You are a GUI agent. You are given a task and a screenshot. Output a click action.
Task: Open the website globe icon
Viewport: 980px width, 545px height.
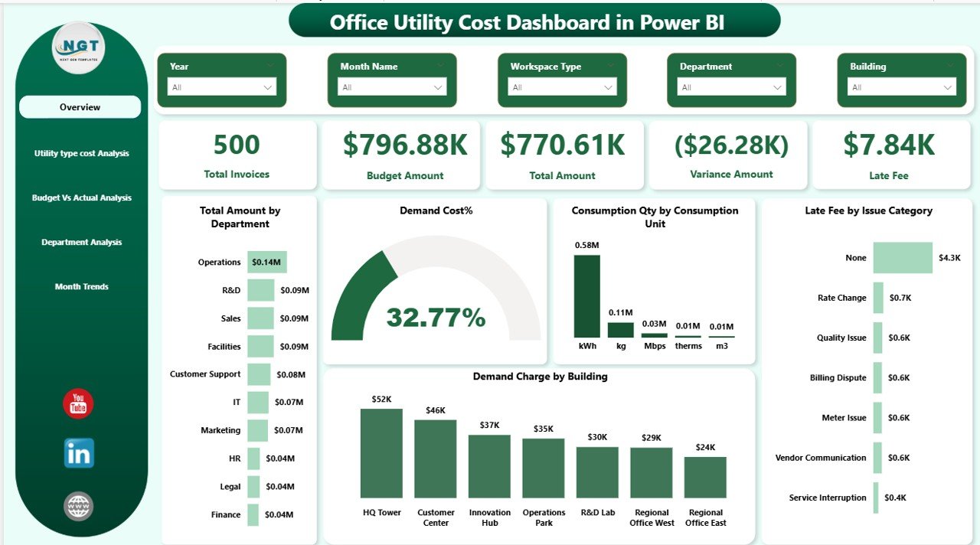tap(78, 506)
